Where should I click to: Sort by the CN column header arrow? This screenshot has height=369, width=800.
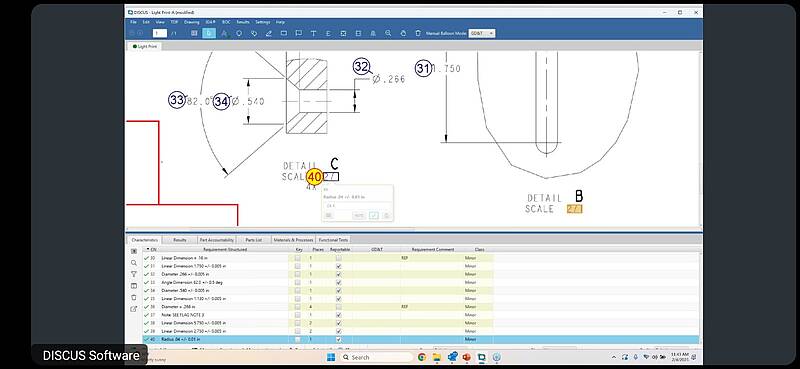[148, 250]
